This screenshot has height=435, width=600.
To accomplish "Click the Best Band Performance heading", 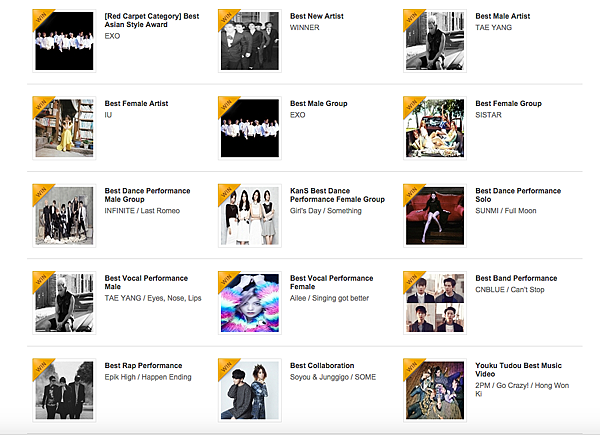I will point(517,278).
